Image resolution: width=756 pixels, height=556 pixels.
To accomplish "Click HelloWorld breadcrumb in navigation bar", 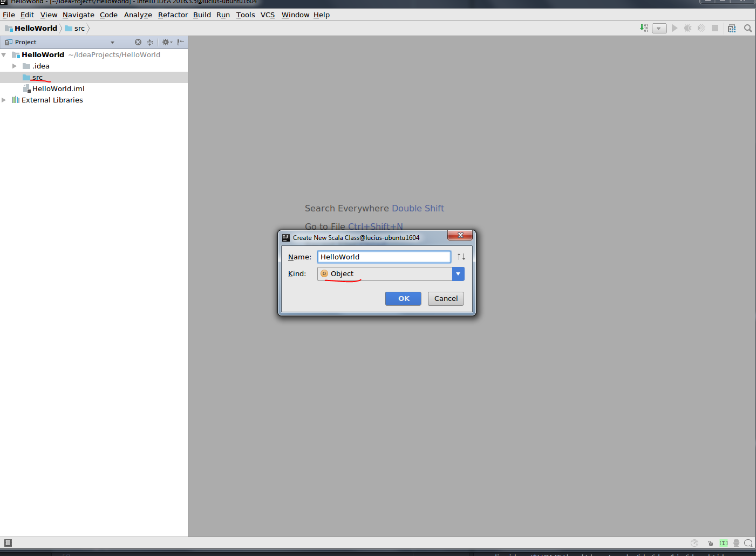I will click(x=31, y=29).
